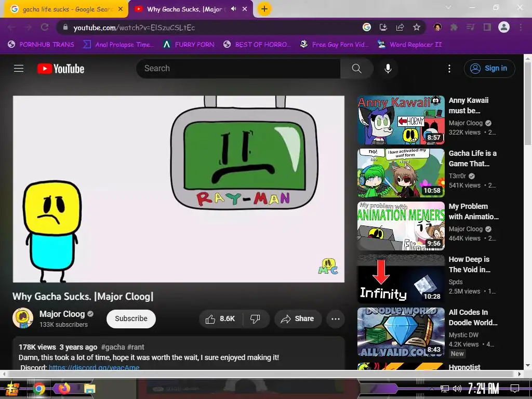Open YouTube settings three-dot menu
532x399 pixels.
(449, 69)
